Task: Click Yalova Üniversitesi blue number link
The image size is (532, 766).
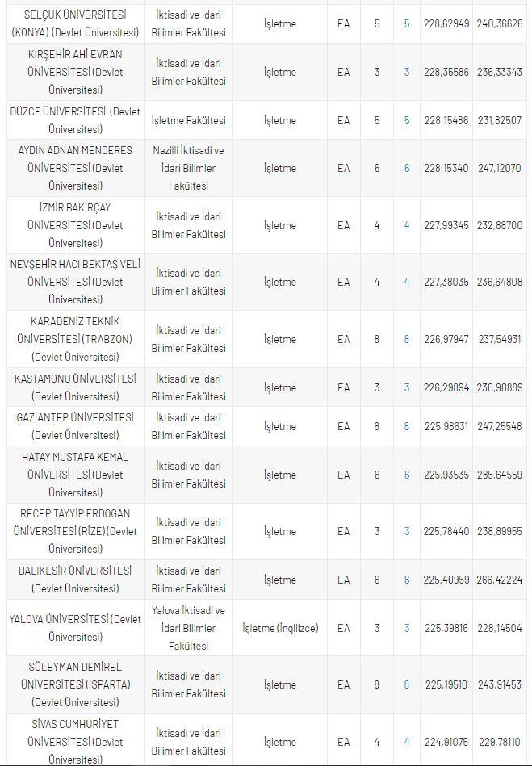Action: coord(407,628)
